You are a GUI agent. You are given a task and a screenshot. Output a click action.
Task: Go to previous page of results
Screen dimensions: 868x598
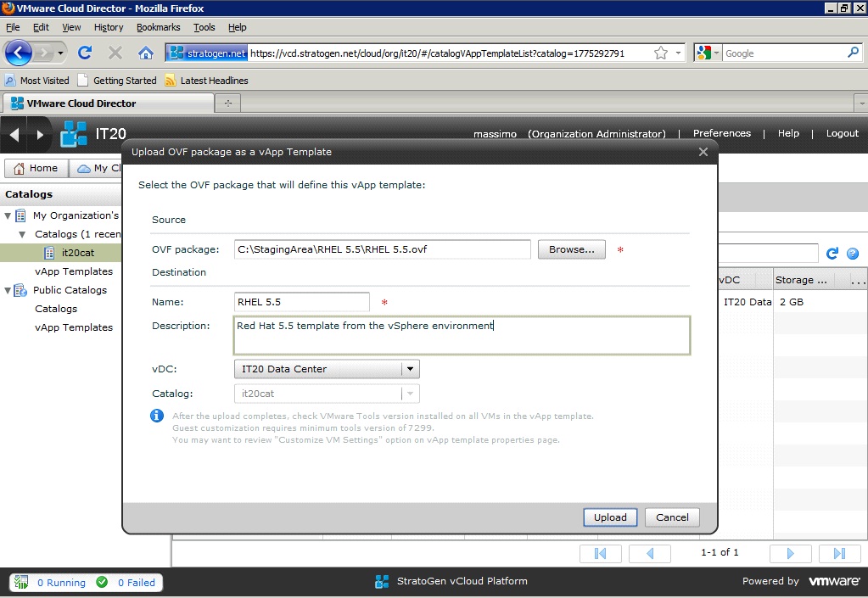(650, 553)
